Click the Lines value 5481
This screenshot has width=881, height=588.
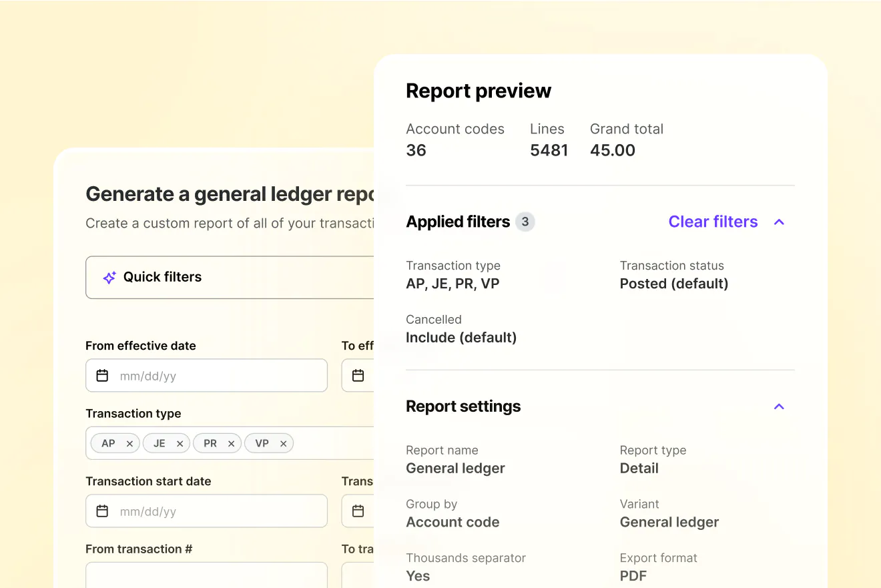549,150
